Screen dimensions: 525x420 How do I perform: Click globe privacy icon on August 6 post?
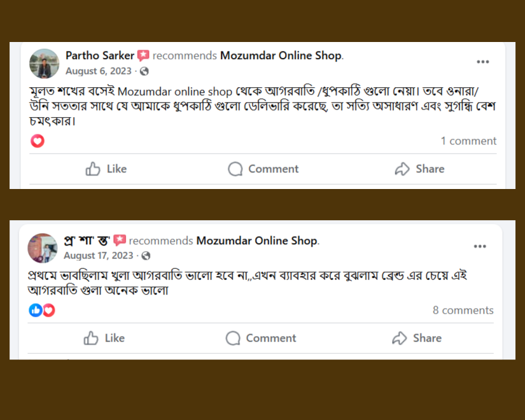[x=144, y=71]
